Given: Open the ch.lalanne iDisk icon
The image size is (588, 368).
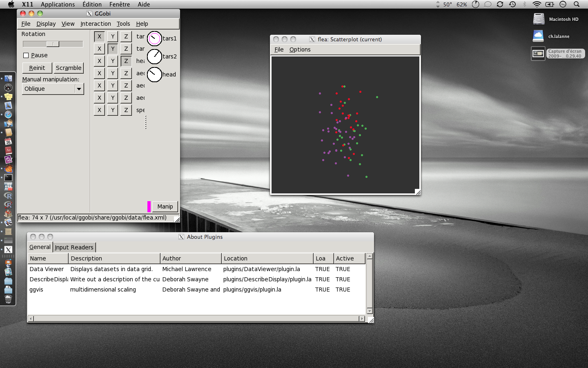Looking at the screenshot, I should point(538,36).
